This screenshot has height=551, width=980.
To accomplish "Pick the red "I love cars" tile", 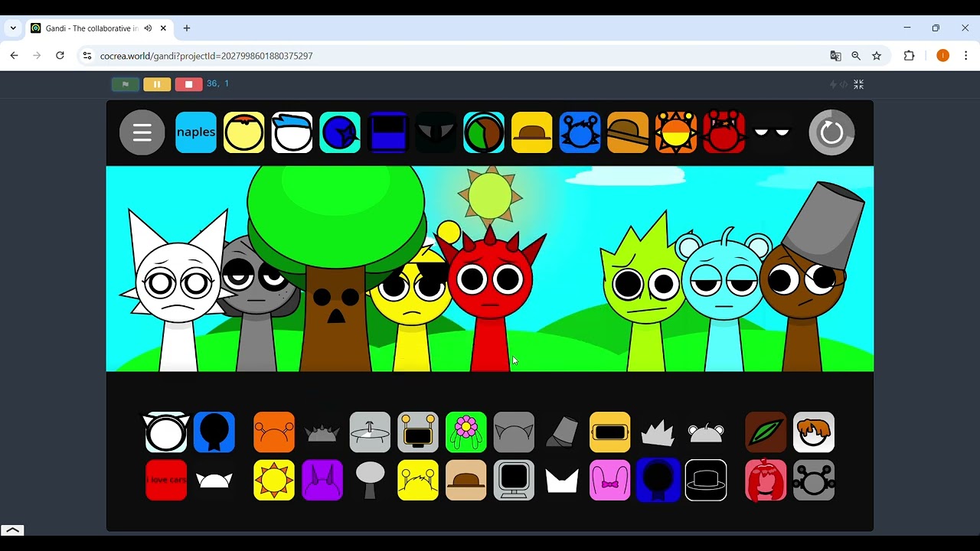I will pos(166,480).
